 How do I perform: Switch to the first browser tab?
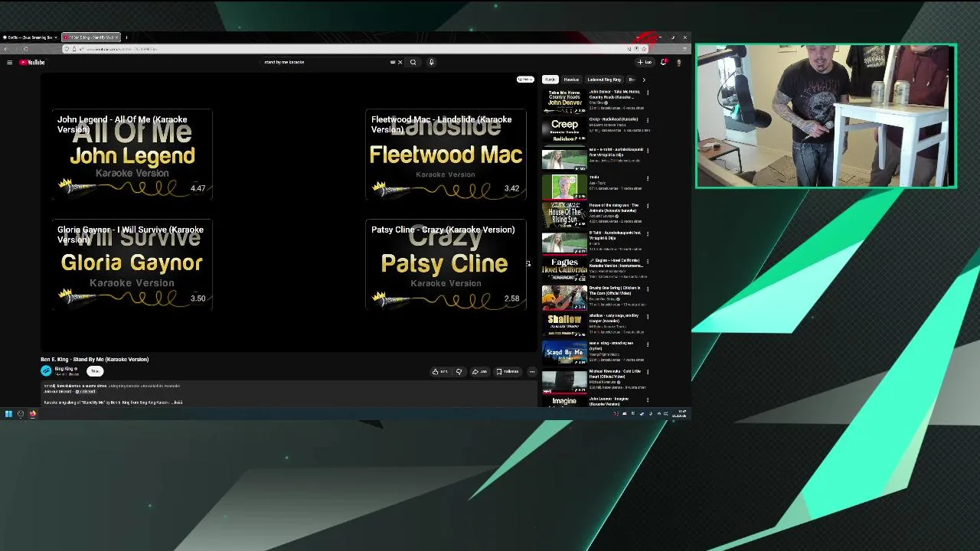pyautogui.click(x=31, y=37)
